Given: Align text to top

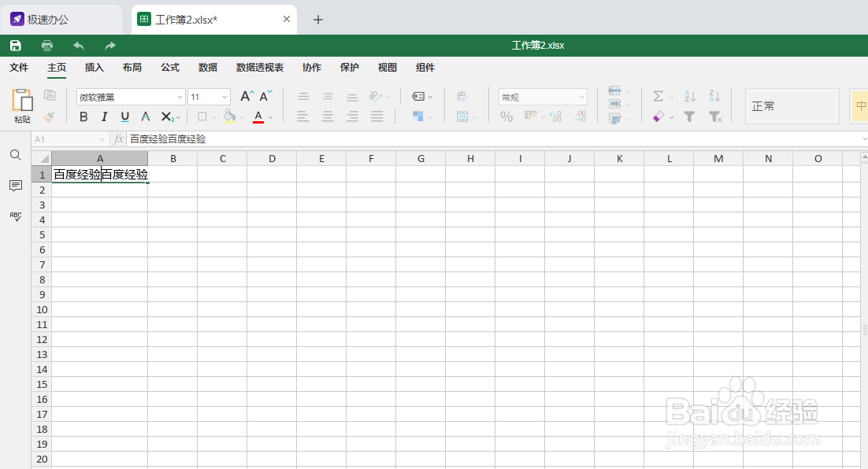Looking at the screenshot, I should click(303, 96).
